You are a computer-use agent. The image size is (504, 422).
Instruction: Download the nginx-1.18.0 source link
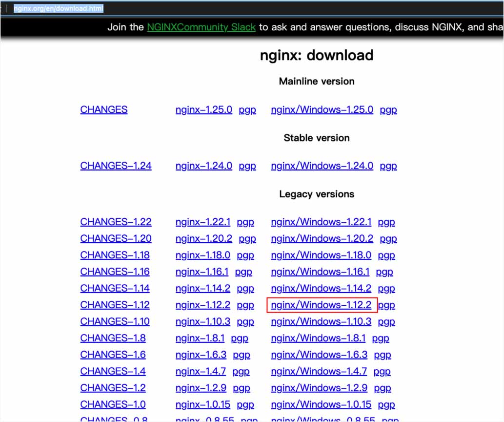click(x=203, y=255)
